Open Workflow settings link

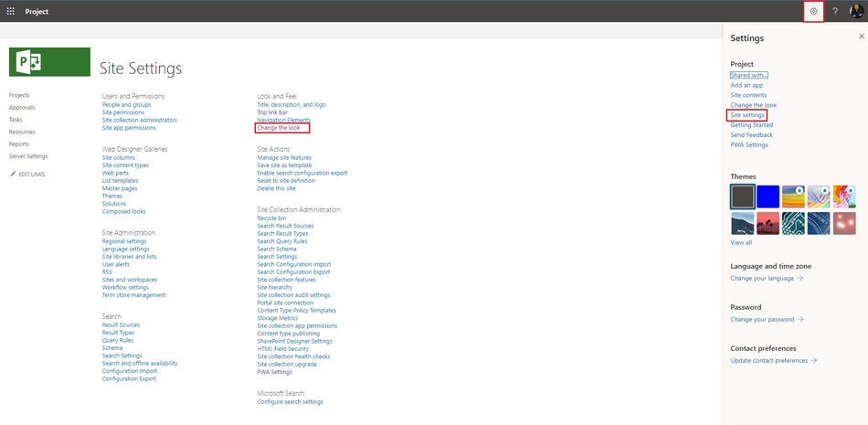pyautogui.click(x=125, y=288)
